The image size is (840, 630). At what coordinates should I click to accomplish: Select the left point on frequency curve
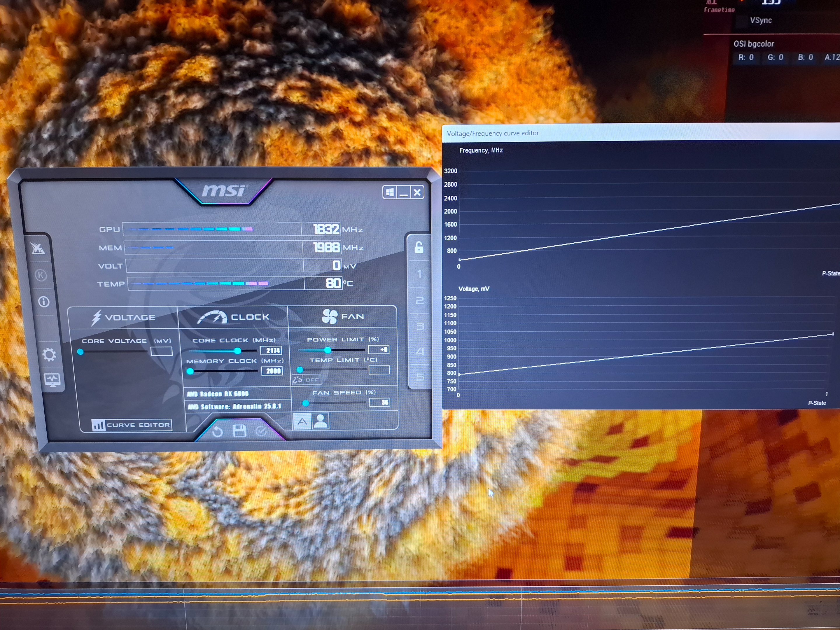[x=459, y=260]
